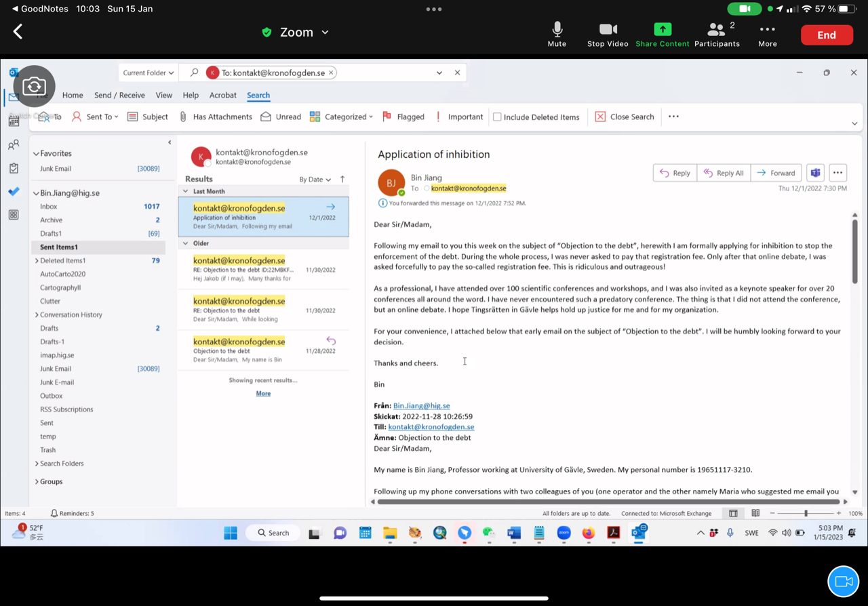Open To Do checkmark in sidebar
868x606 pixels.
coord(14,191)
